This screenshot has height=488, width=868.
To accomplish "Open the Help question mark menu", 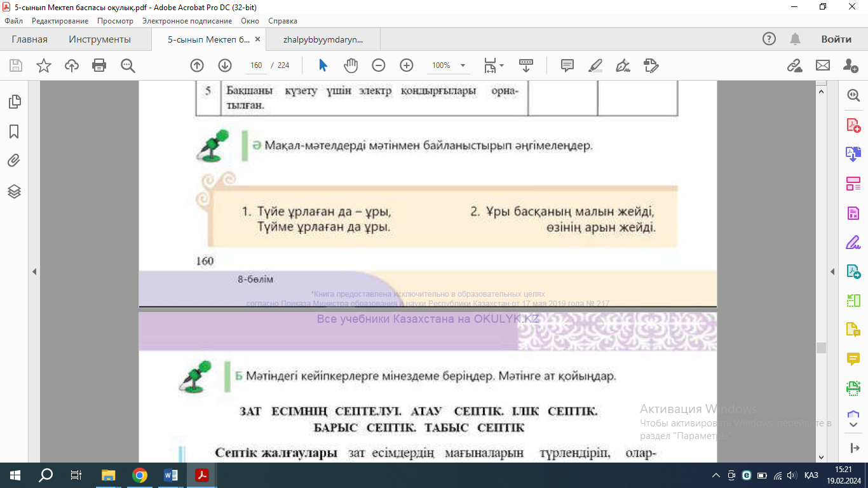I will pos(769,39).
